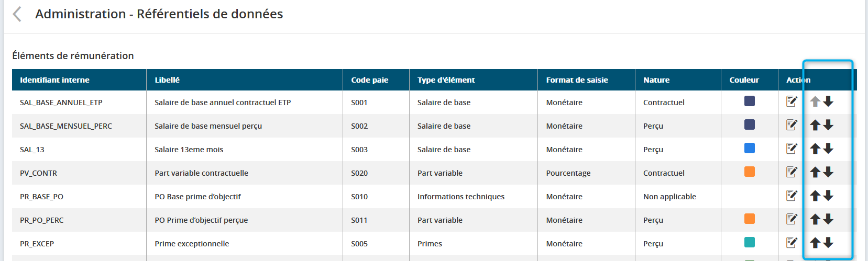Open edit for Salaire 13eme mois
The height and width of the screenshot is (261, 868).
tap(792, 149)
